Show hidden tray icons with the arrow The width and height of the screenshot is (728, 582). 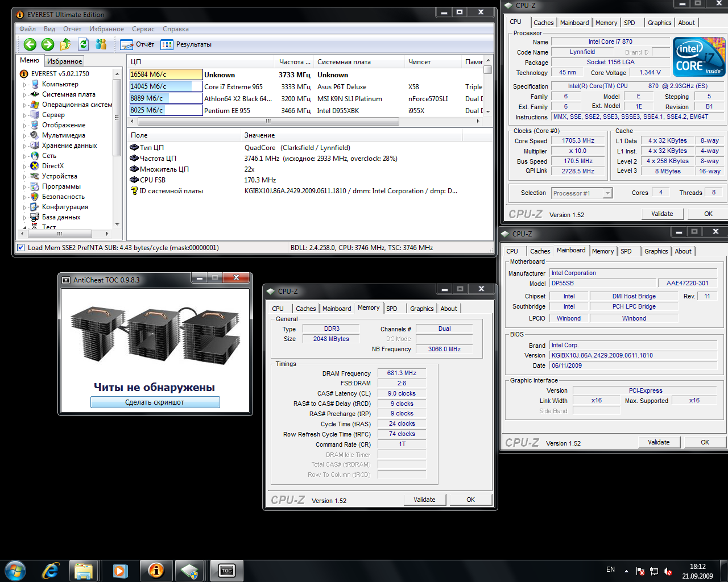tap(626, 571)
